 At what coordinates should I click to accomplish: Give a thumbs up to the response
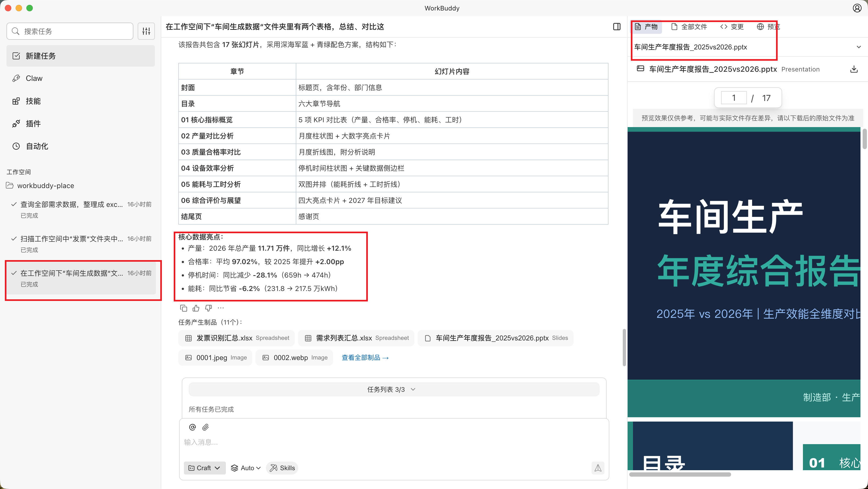(196, 308)
